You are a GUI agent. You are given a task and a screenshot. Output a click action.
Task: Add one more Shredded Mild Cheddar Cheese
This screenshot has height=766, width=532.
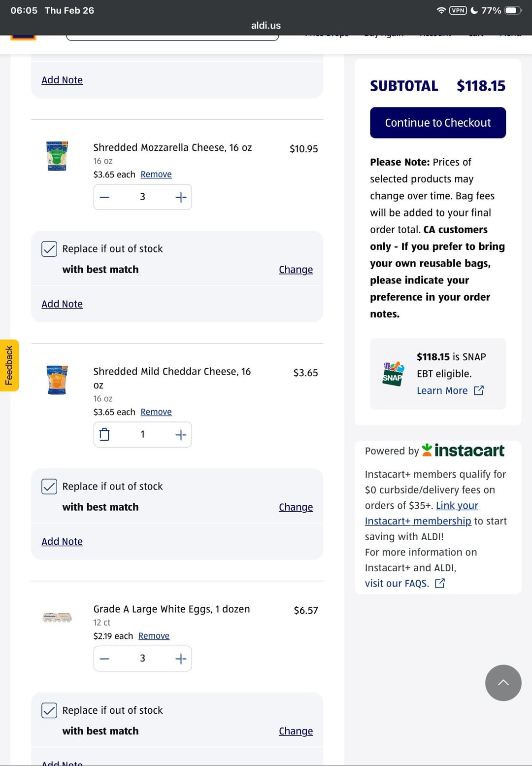(181, 435)
